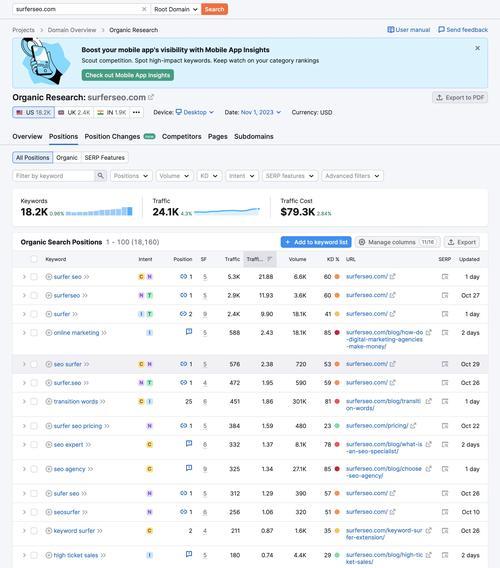Click the sitelinks icon in surfer row position
This screenshot has width=500, height=568.
click(183, 314)
